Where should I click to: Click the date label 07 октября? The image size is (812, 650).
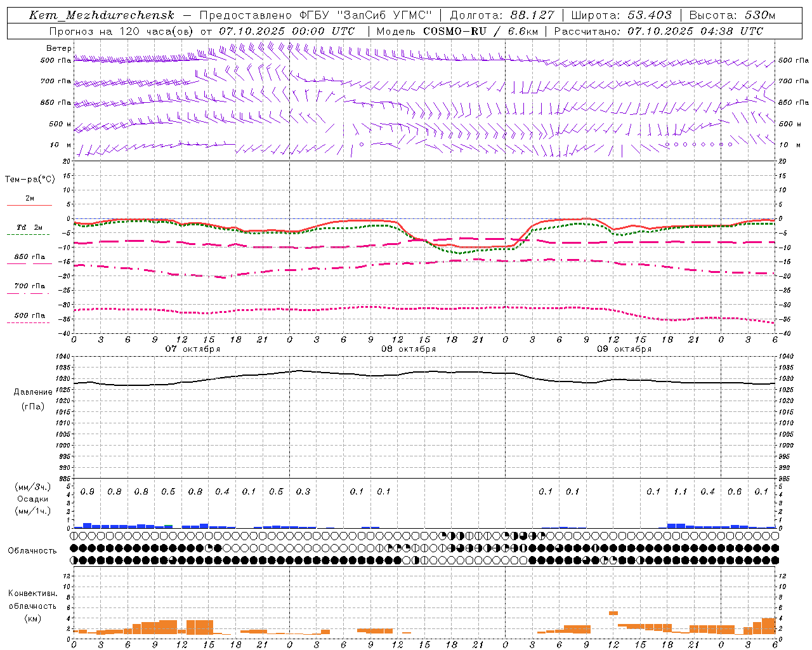(193, 349)
